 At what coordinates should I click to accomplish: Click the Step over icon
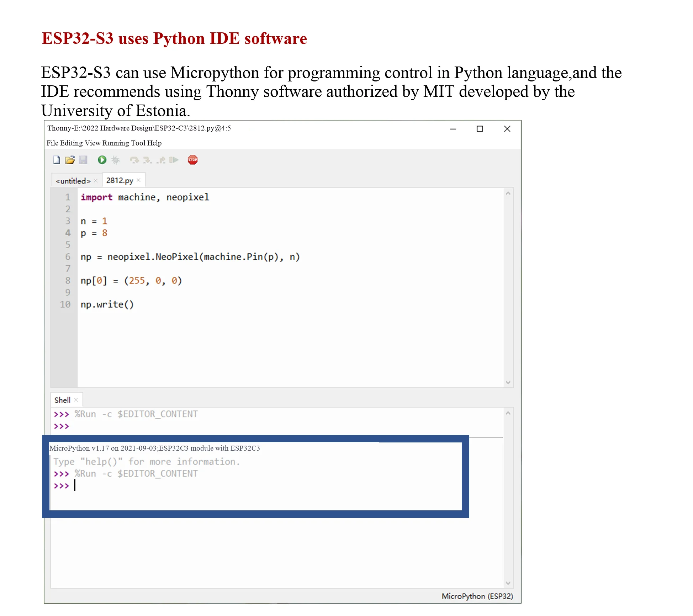point(134,160)
